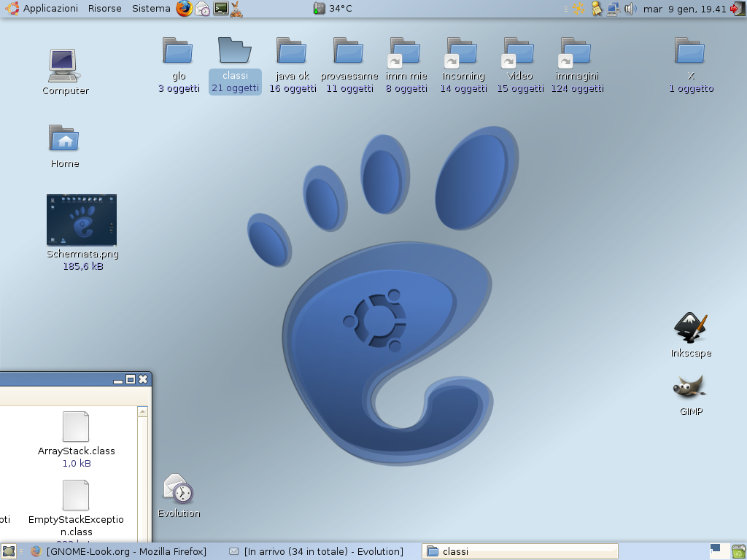747x560 pixels.
Task: Click the '1,0 kB' size label
Action: [x=76, y=463]
